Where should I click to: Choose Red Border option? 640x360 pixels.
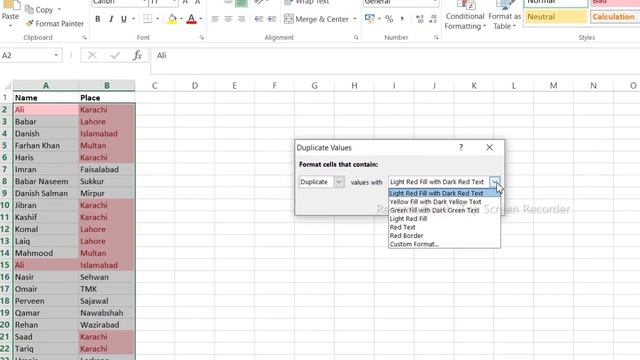[x=444, y=236]
